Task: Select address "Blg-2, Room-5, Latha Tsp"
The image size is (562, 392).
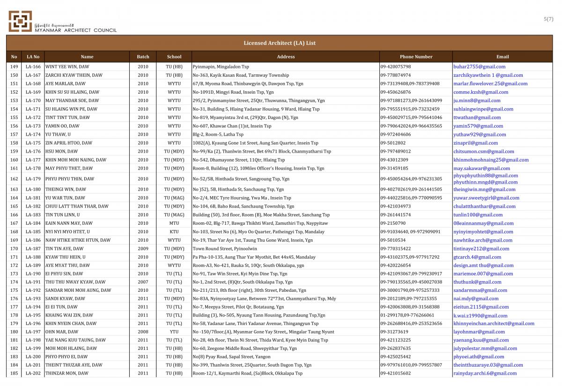Action: (x=218, y=134)
